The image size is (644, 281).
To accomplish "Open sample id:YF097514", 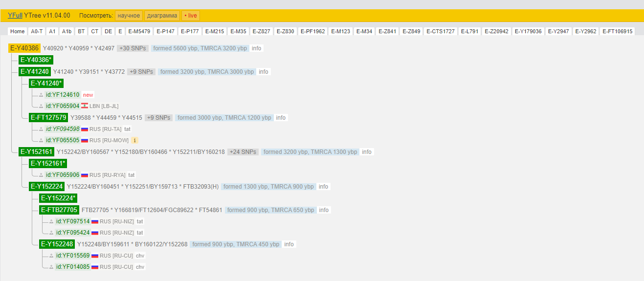I will pos(73,221).
